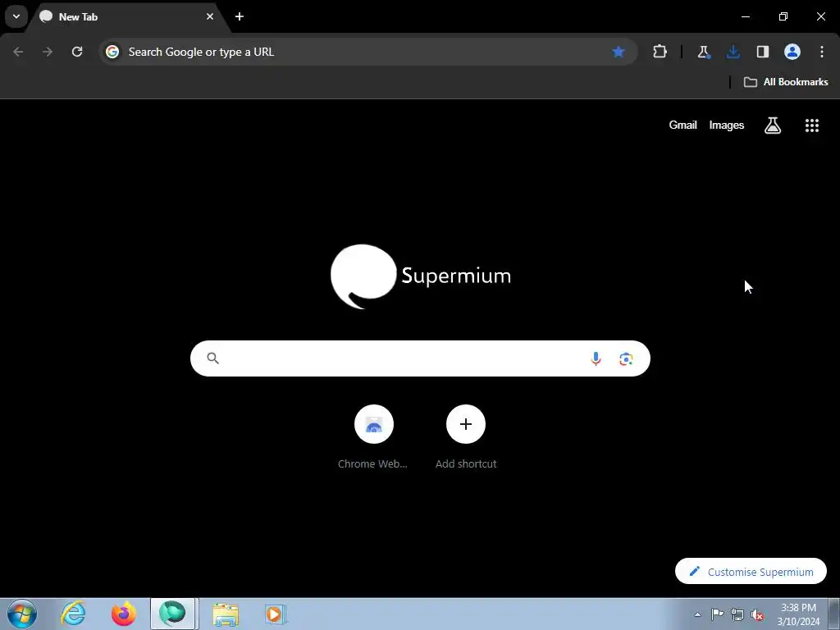
Task: Click the Search Labs flask icon
Action: pyautogui.click(x=773, y=126)
